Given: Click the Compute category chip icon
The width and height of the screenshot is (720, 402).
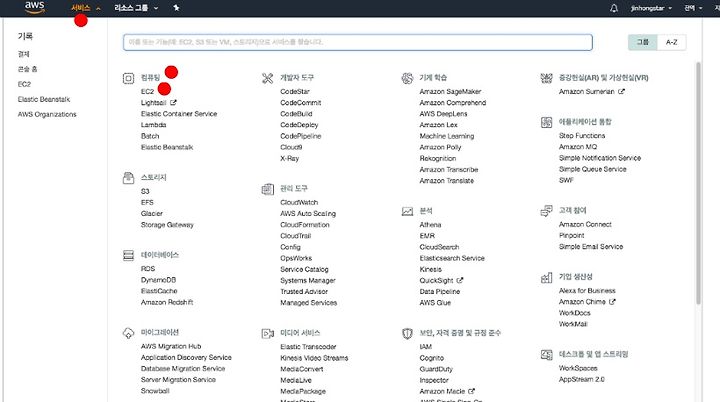Looking at the screenshot, I should (129, 78).
